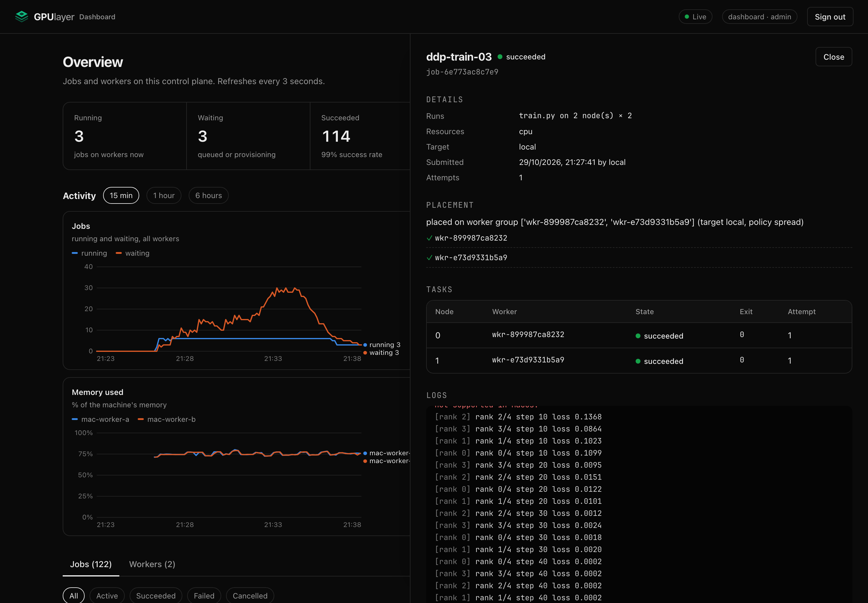Toggle the running series legend in Jobs chart
Viewport: 868px width, 603px height.
click(x=90, y=253)
